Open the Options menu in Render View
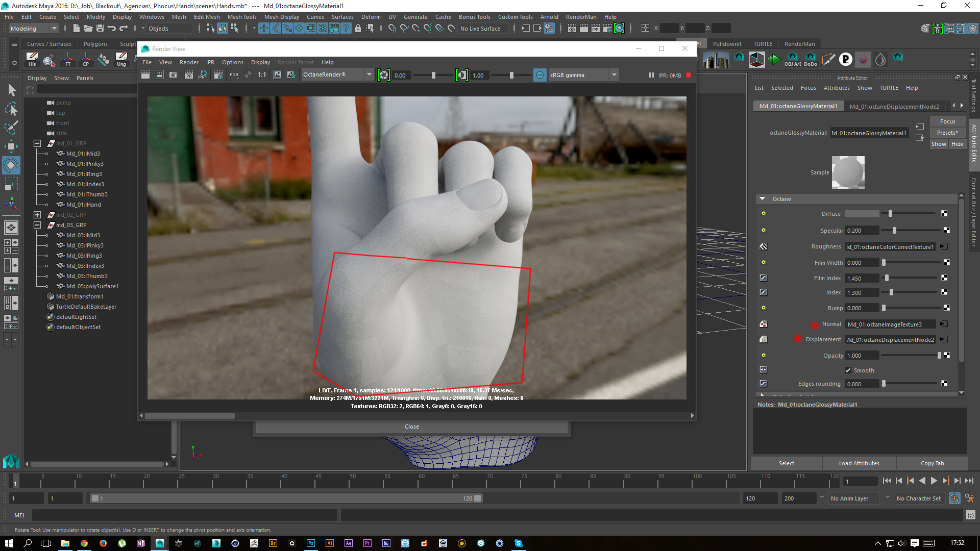 [232, 62]
